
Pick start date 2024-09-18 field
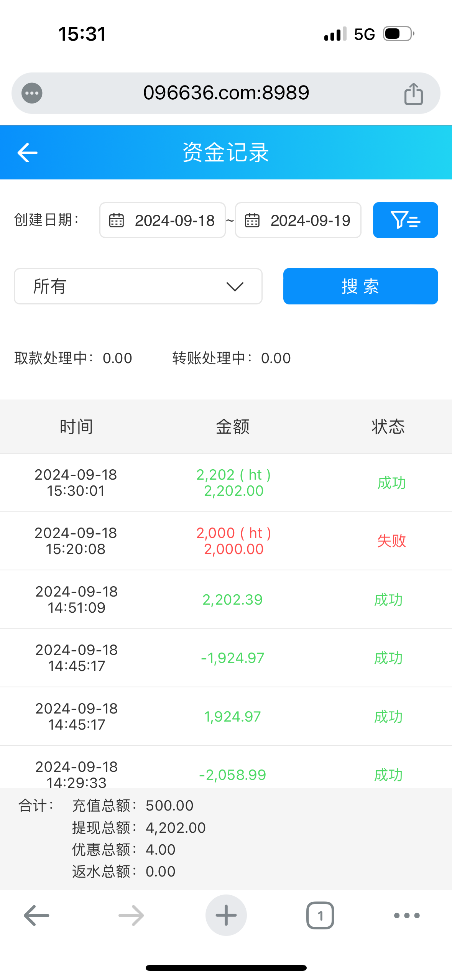click(x=174, y=220)
